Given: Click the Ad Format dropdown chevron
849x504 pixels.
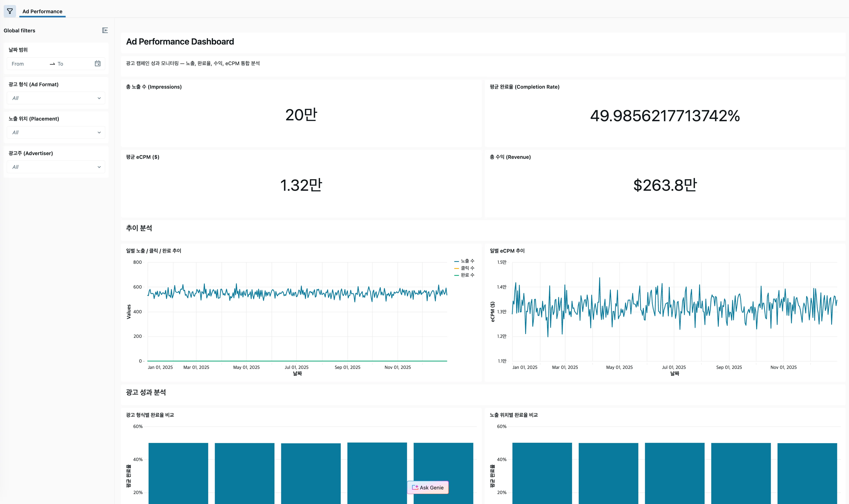Looking at the screenshot, I should tap(99, 98).
